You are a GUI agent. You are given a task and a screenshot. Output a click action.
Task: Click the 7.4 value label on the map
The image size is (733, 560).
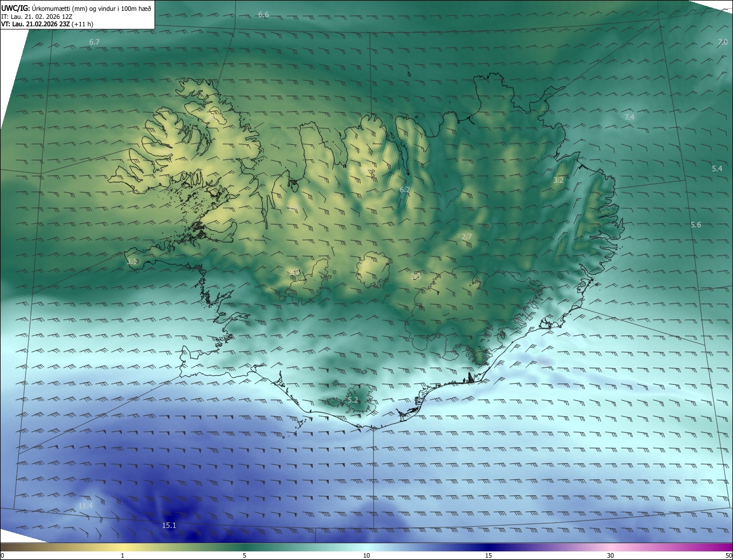(x=629, y=117)
